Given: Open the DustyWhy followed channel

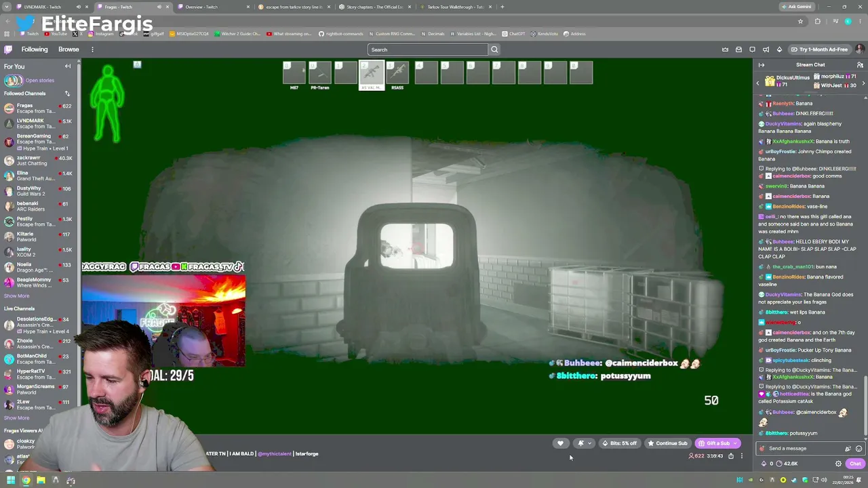Looking at the screenshot, I should click(38, 191).
